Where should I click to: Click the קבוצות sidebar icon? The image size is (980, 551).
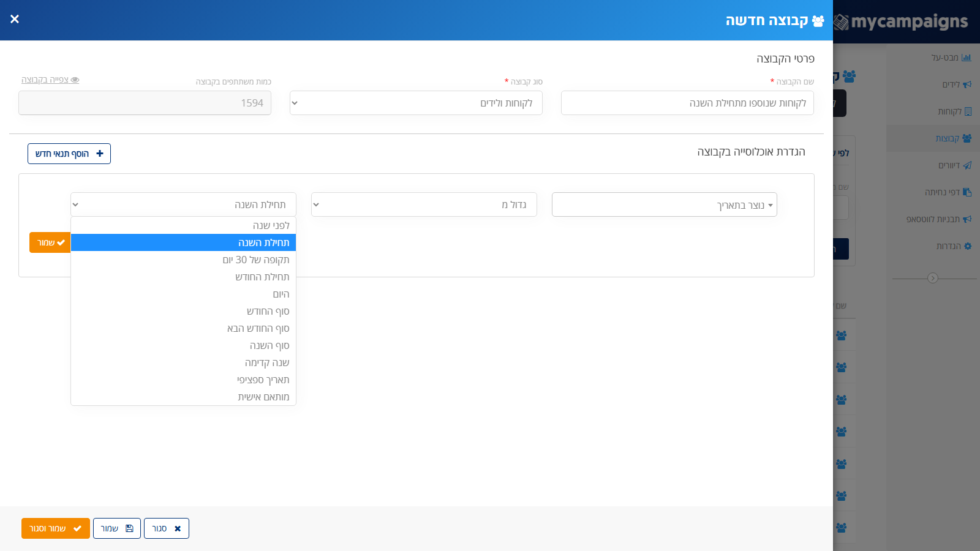click(x=967, y=138)
